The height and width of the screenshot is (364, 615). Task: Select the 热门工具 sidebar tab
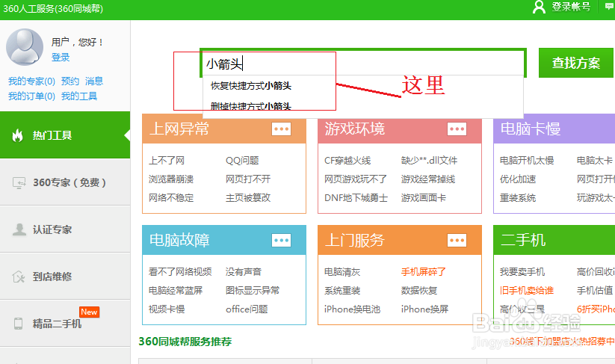65,135
